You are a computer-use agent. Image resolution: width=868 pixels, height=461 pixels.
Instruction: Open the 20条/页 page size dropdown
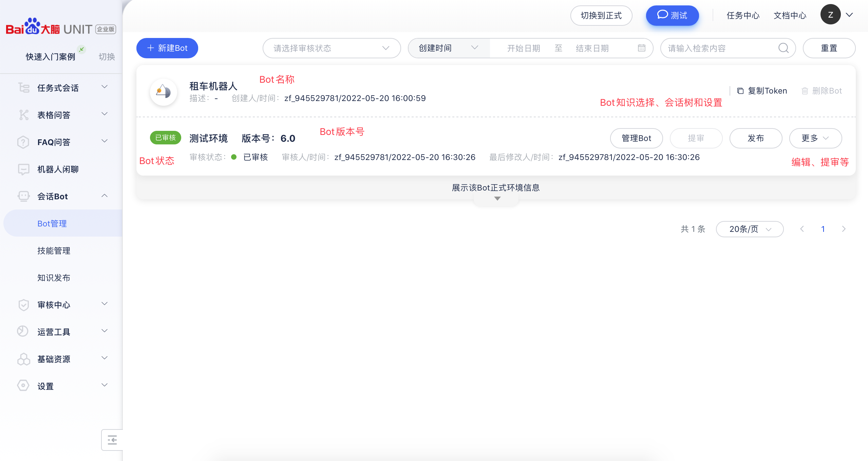click(750, 229)
